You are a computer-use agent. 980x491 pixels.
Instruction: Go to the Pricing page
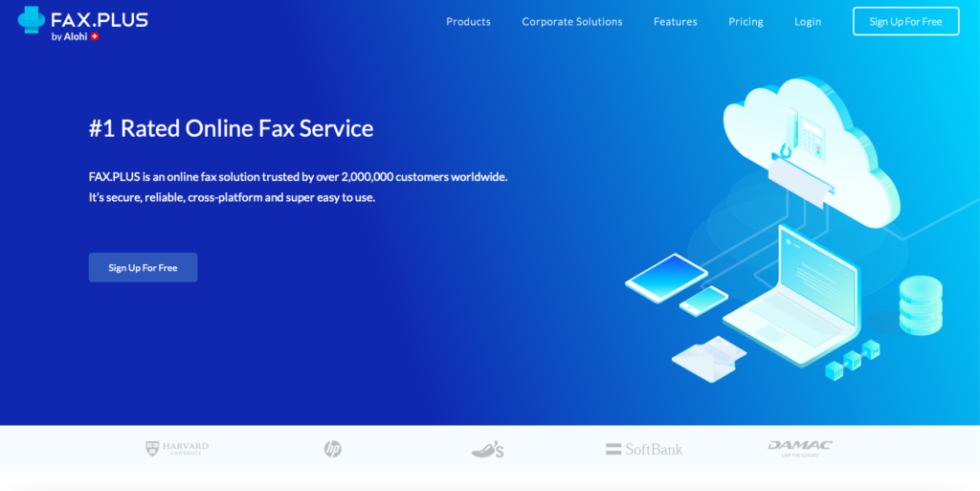(746, 22)
